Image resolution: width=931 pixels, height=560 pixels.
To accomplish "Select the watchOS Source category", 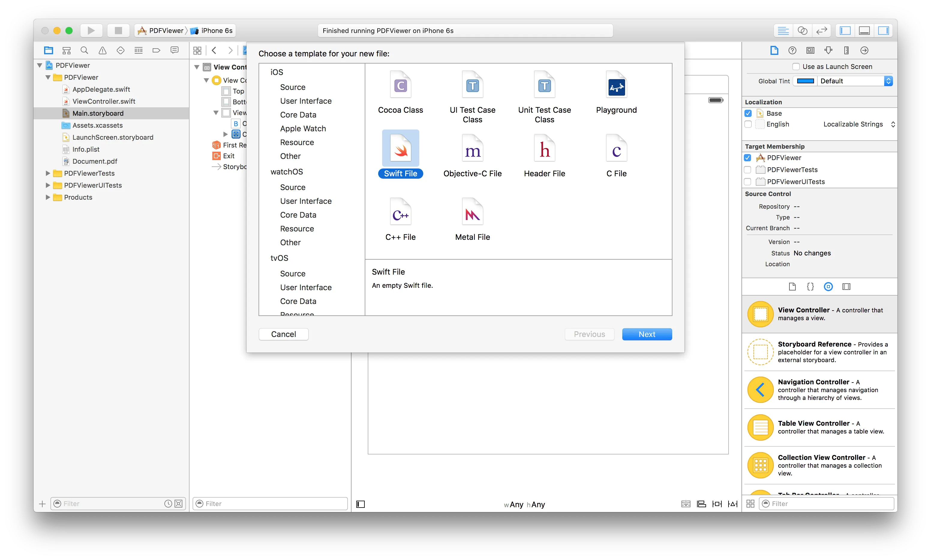I will click(x=293, y=187).
